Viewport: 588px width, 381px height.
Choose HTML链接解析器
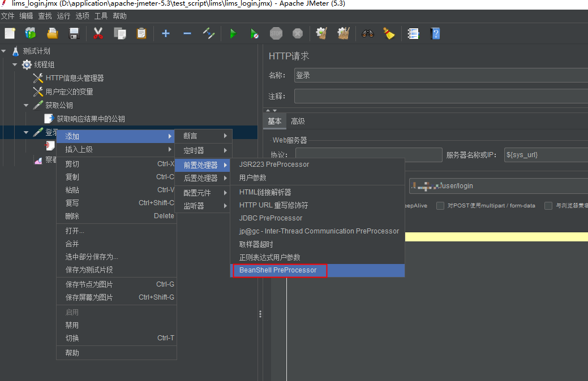317,192
